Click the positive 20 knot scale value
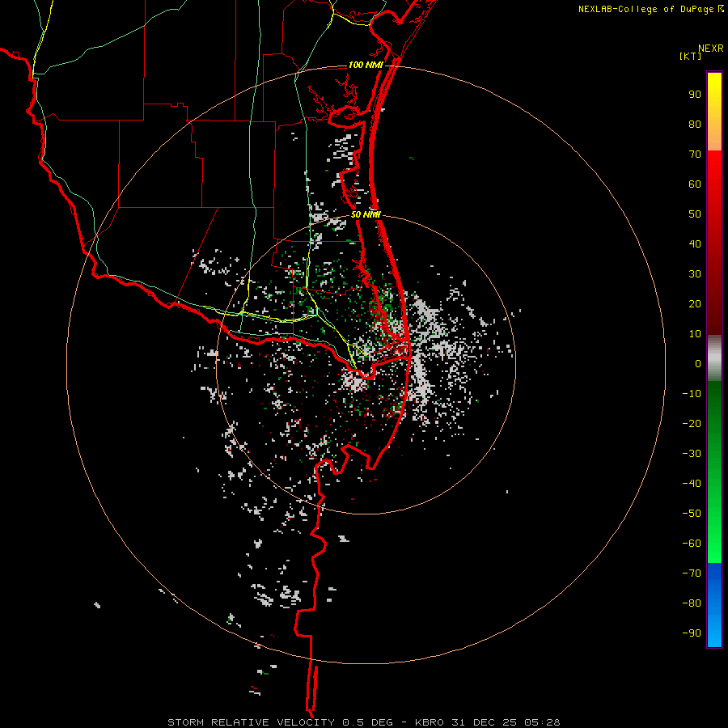Screen dimensions: 728x728 pos(695,304)
